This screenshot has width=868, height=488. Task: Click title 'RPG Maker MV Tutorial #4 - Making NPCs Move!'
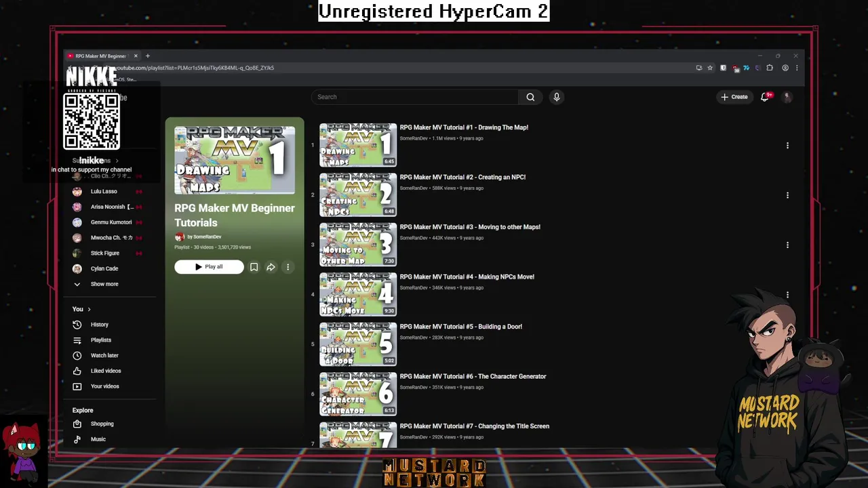tap(467, 277)
